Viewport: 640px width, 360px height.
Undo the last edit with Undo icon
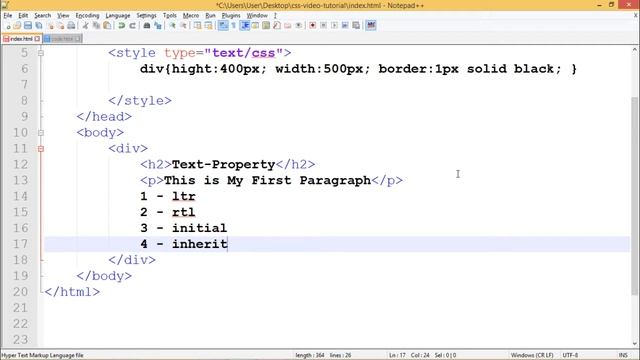[121, 25]
